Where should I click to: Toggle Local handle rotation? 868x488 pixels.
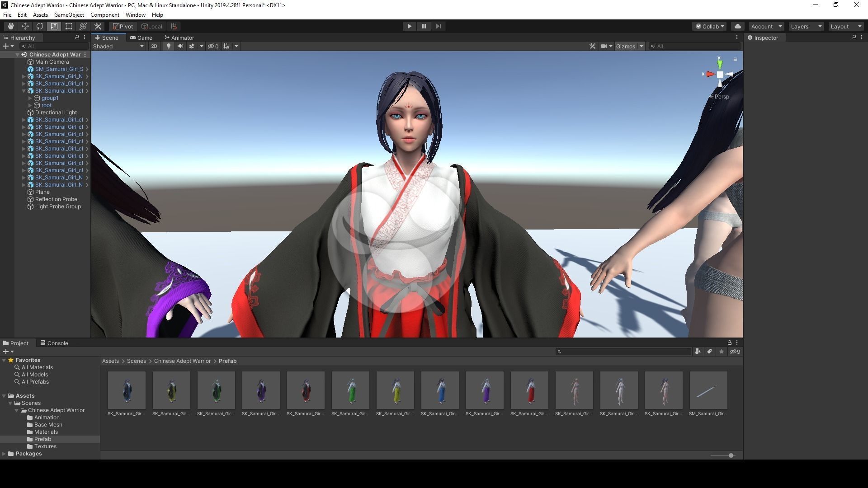click(152, 26)
